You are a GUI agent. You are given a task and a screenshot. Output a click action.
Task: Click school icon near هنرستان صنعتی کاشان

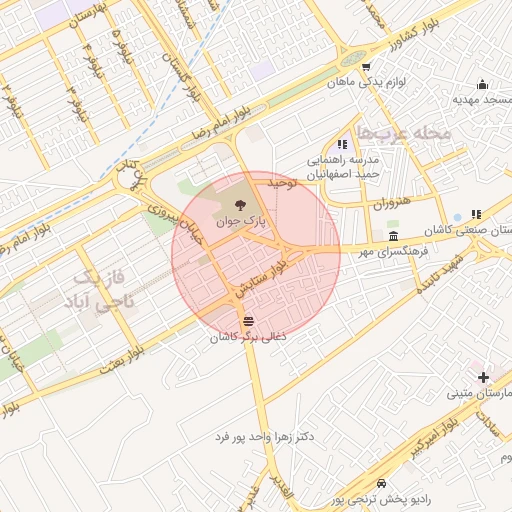[477, 214]
